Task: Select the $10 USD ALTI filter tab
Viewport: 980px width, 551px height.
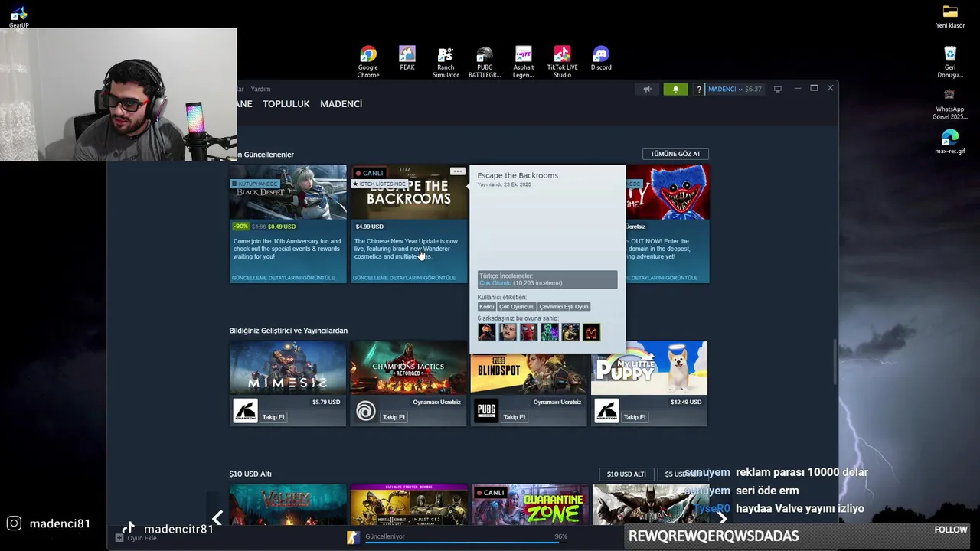Action: tap(626, 474)
